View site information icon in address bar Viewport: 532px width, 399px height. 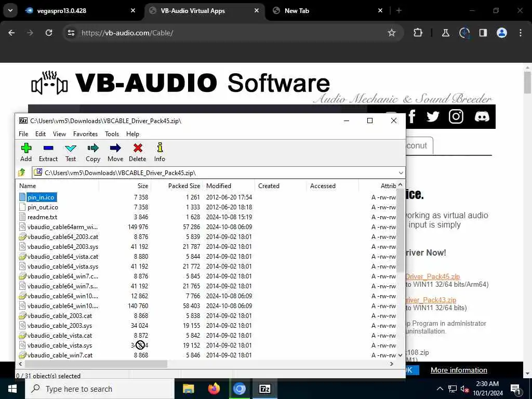(71, 33)
